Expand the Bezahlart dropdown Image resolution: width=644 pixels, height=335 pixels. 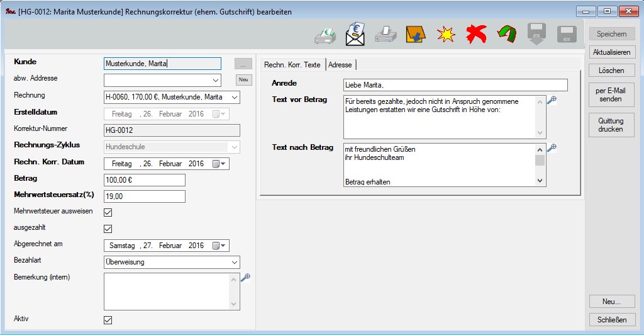point(234,262)
